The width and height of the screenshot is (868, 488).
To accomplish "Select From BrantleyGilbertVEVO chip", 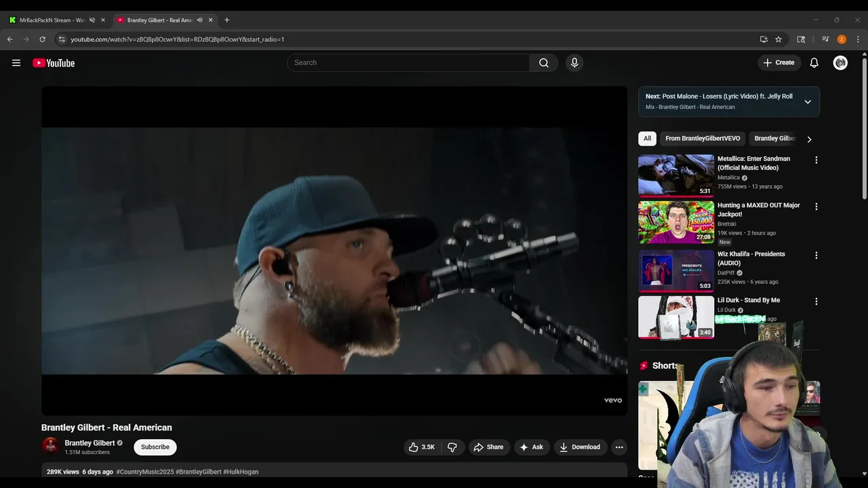I will click(703, 138).
